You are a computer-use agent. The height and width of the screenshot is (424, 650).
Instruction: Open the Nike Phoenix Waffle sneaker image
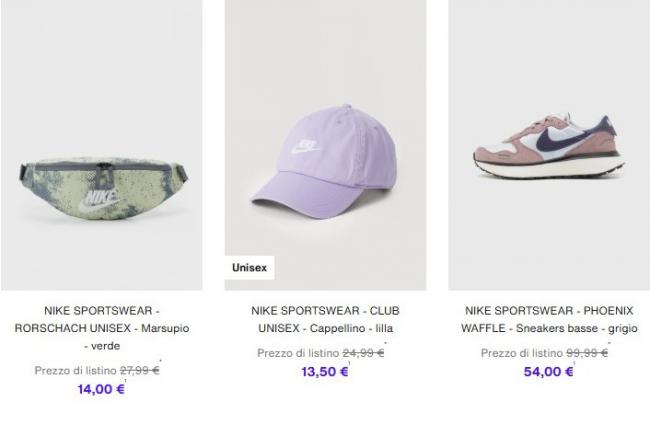click(x=549, y=145)
